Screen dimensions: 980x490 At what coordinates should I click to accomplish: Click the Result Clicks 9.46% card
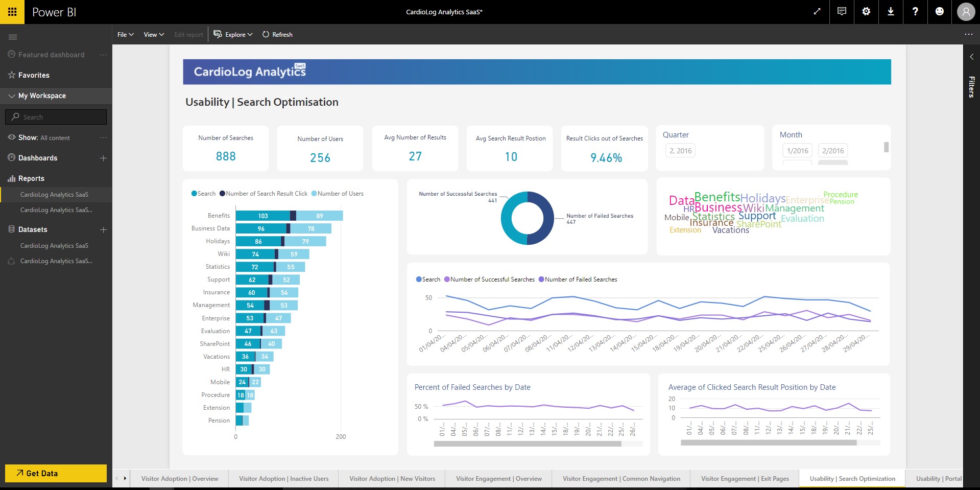(605, 148)
